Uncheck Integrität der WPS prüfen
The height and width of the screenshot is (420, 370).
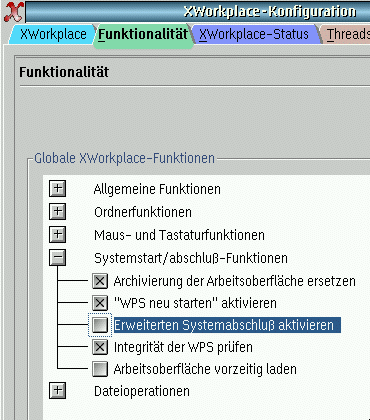100,347
